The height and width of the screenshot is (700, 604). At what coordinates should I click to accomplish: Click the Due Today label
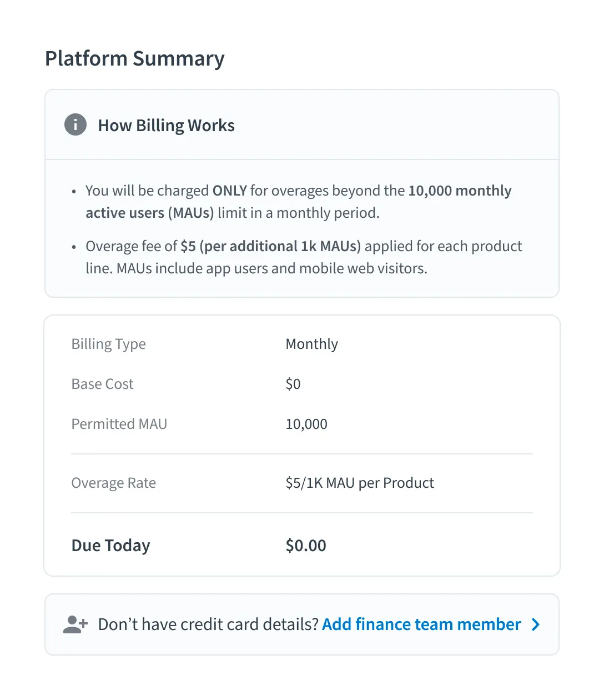[110, 545]
